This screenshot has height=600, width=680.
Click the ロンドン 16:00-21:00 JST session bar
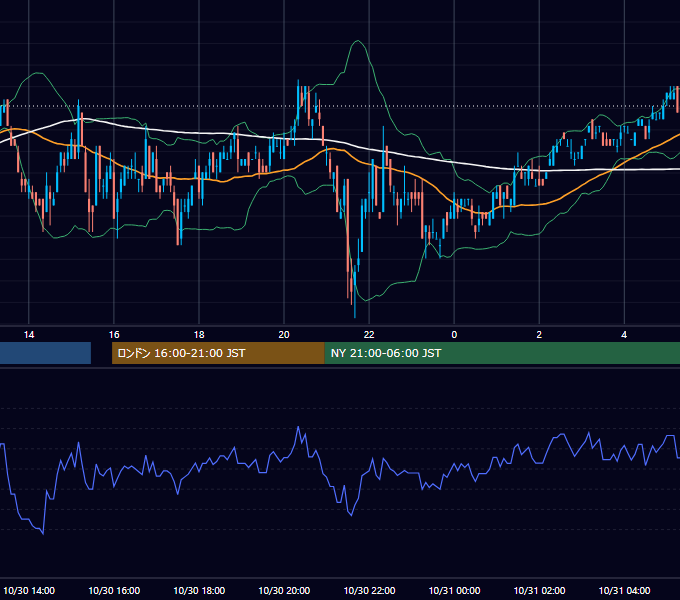pyautogui.click(x=218, y=353)
